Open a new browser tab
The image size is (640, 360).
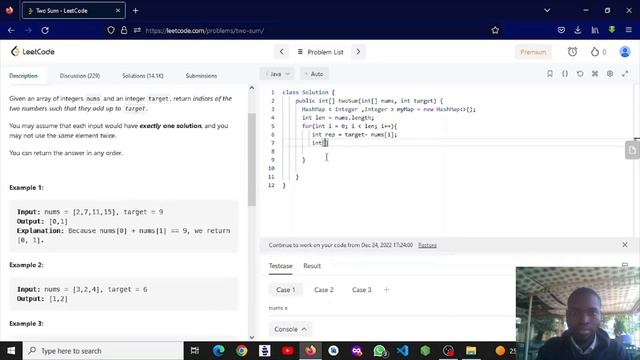pos(136,11)
